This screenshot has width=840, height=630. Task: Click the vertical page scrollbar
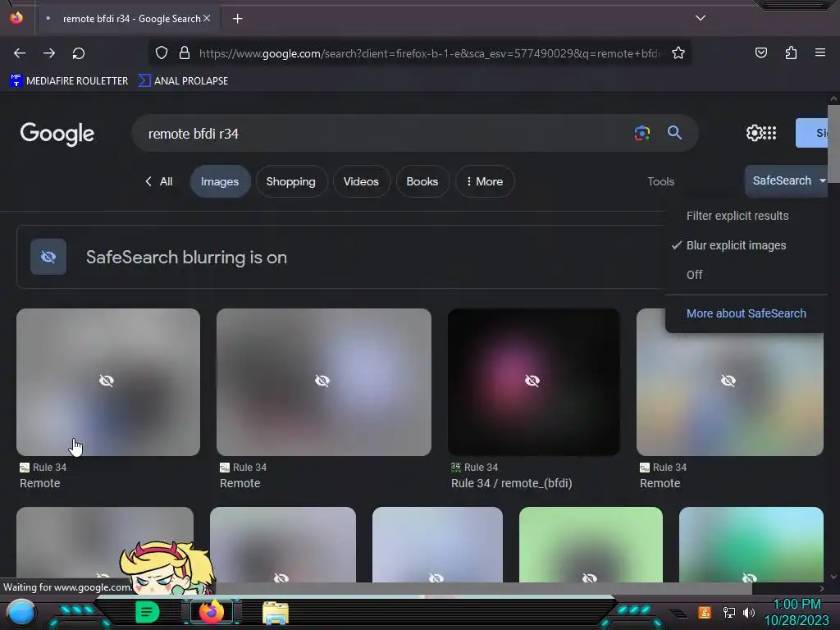(833, 144)
